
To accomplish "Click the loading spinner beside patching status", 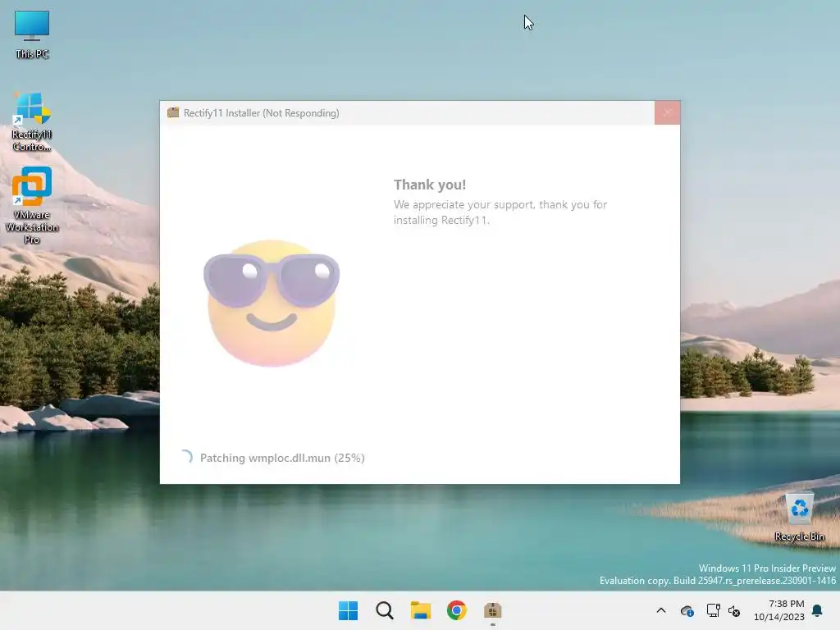I will pos(186,457).
